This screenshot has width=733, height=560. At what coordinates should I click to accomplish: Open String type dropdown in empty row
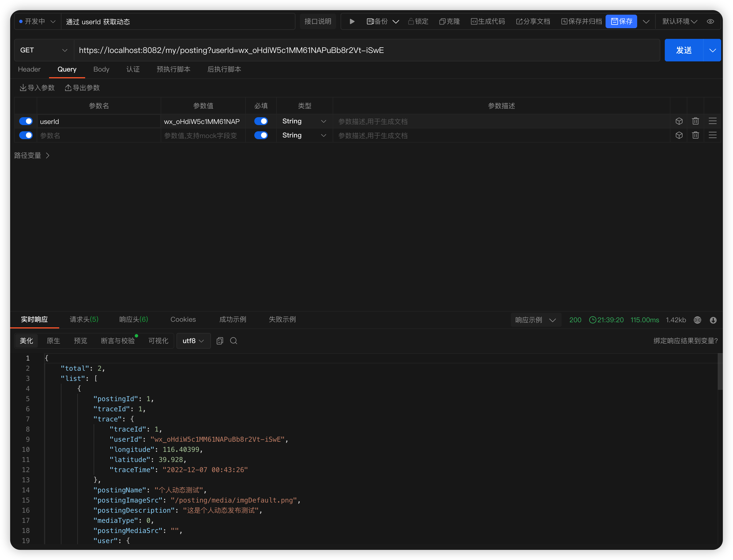coord(304,135)
